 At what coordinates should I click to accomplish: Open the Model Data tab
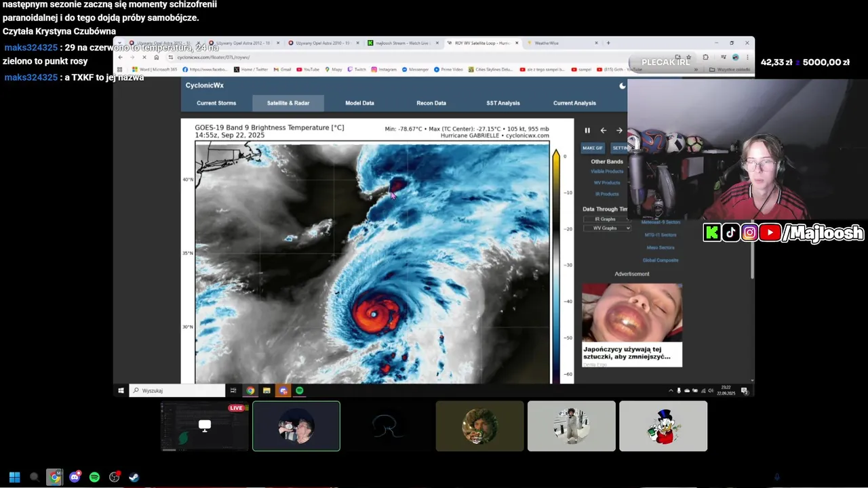[359, 103]
